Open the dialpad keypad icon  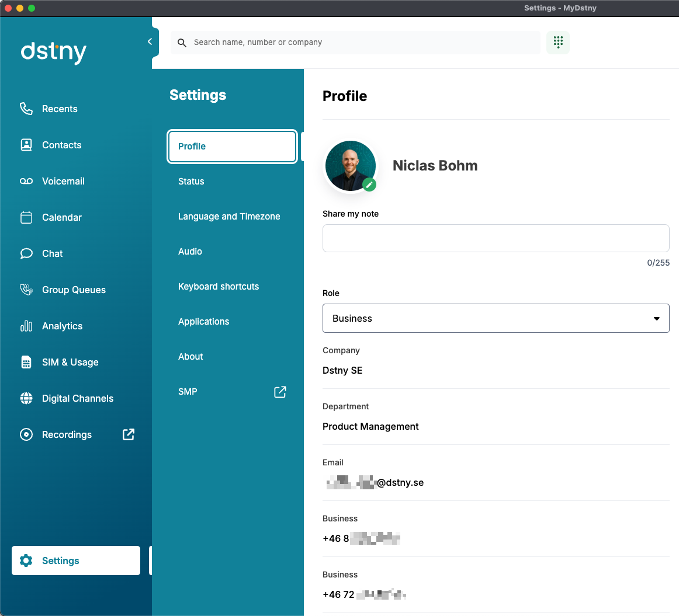pyautogui.click(x=558, y=42)
